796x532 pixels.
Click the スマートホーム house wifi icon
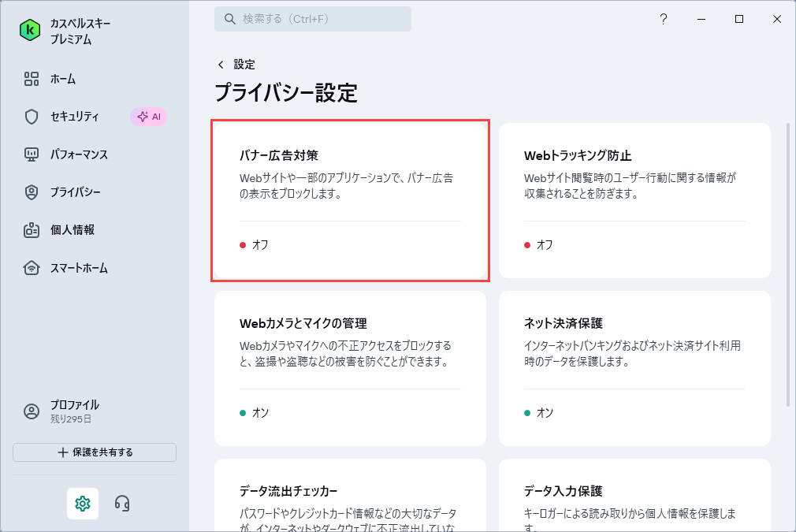click(x=32, y=267)
